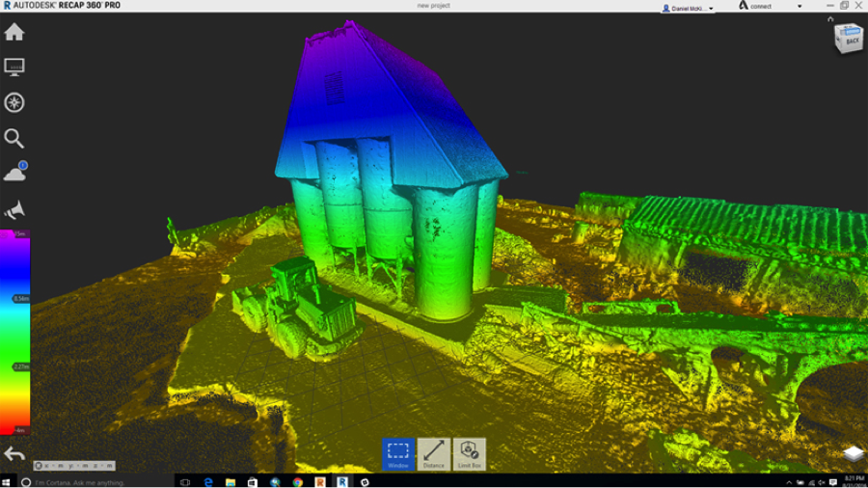Go to the Home icon in sidebar
Screen dimensions: 868x488
tap(14, 32)
